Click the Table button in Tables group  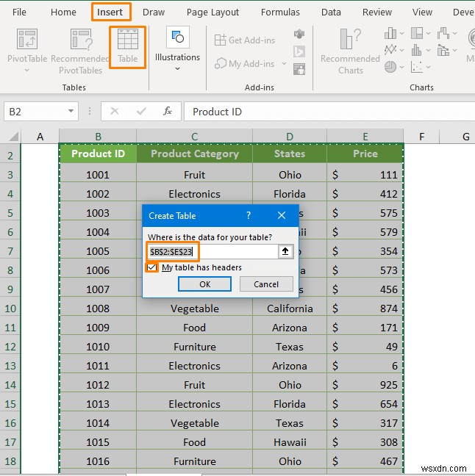(128, 46)
